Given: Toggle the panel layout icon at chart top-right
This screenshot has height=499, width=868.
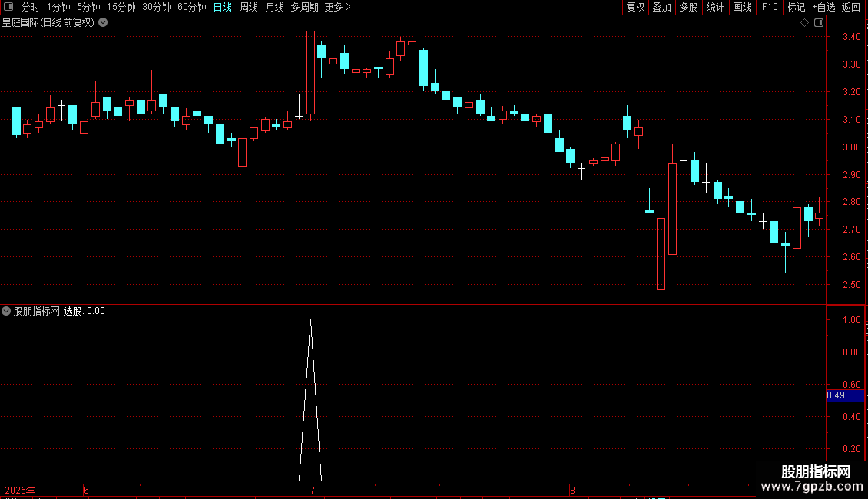Looking at the screenshot, I should pos(819,23).
